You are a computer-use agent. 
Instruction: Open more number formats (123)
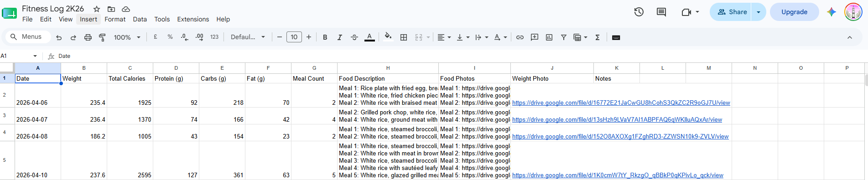[x=214, y=37]
